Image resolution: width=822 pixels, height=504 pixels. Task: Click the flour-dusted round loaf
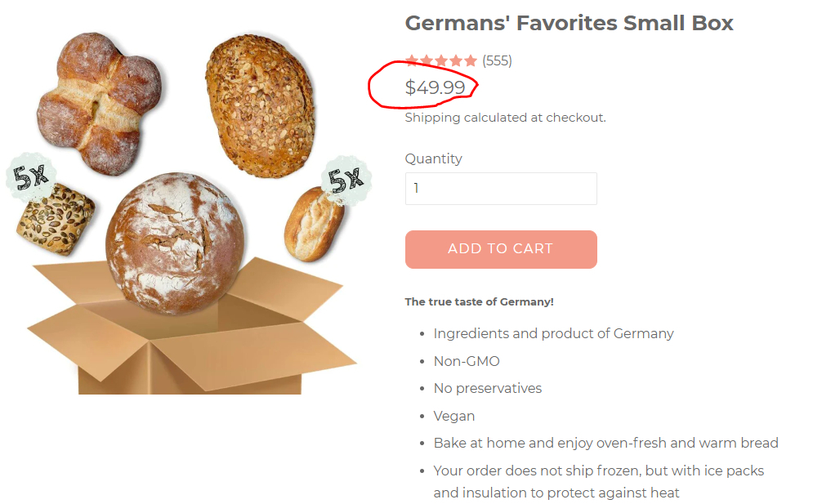point(175,243)
